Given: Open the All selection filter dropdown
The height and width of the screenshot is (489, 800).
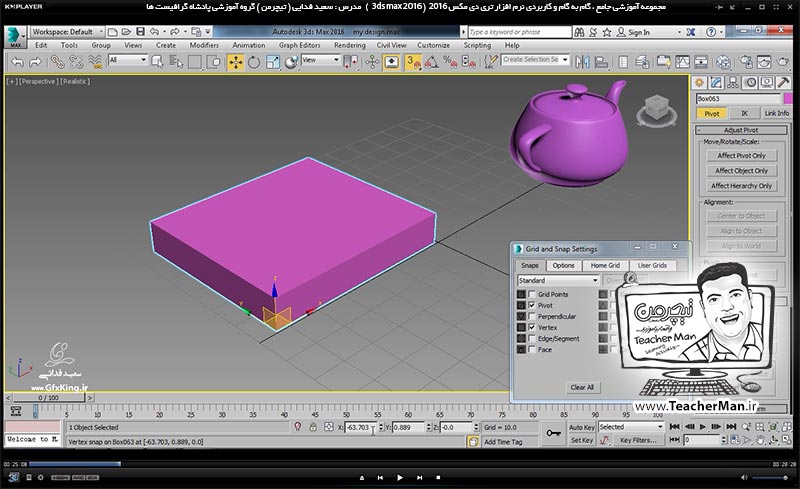Looking at the screenshot, I should coord(128,60).
